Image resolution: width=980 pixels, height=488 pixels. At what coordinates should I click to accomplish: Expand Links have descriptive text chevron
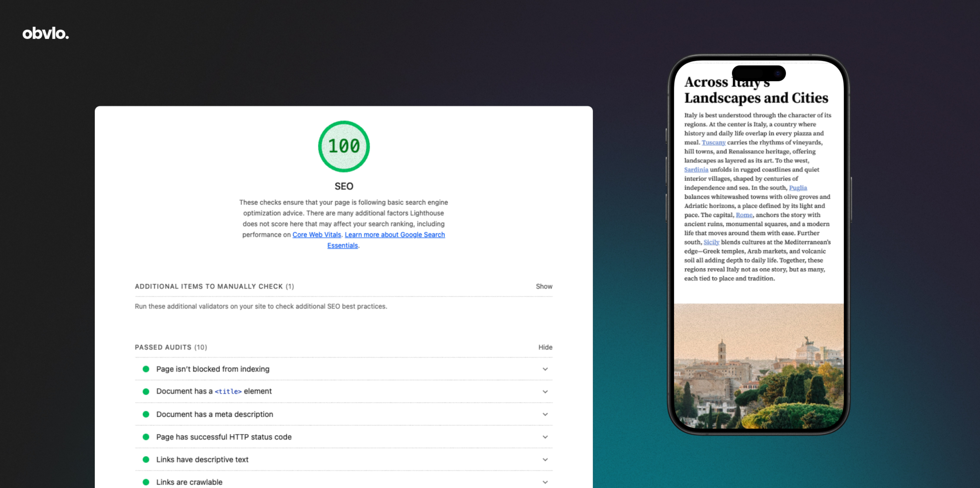(x=545, y=459)
